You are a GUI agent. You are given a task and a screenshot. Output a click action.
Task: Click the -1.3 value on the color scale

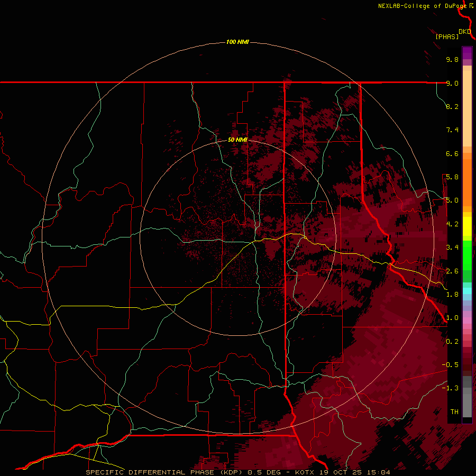[x=450, y=388]
